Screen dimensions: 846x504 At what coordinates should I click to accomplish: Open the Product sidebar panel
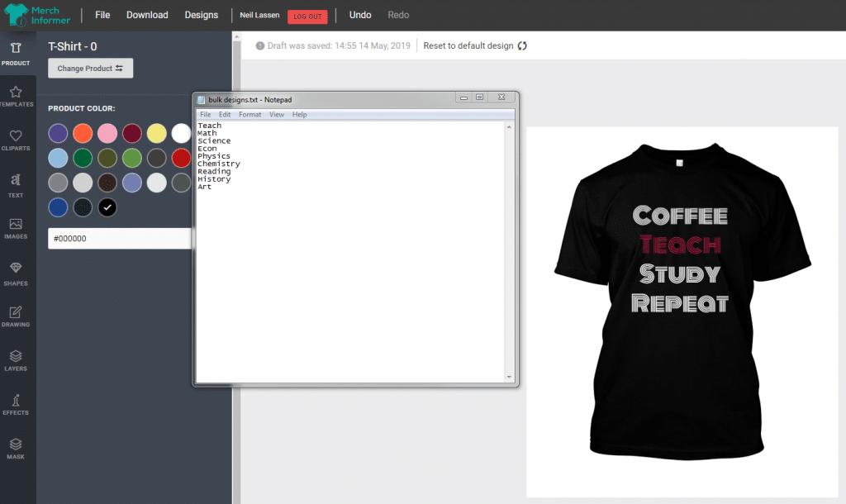pos(16,54)
